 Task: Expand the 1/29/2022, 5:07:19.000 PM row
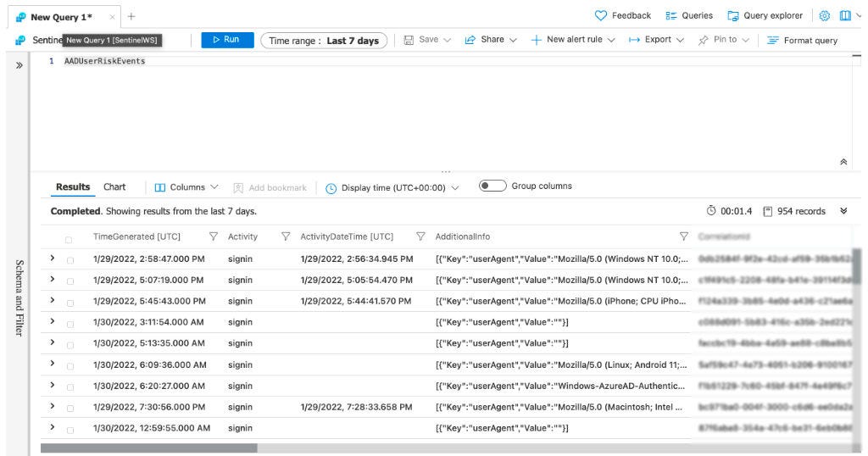[52, 279]
